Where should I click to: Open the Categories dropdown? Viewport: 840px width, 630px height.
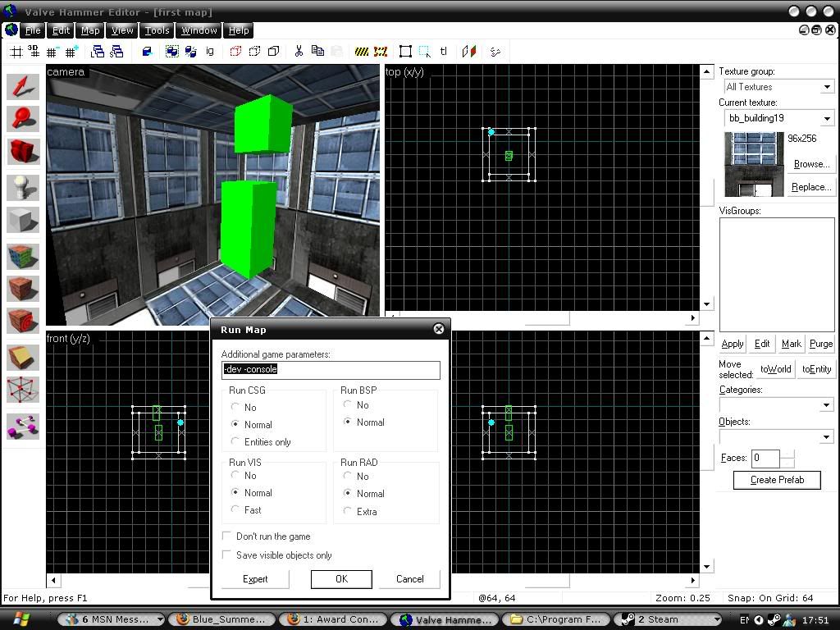coord(827,405)
